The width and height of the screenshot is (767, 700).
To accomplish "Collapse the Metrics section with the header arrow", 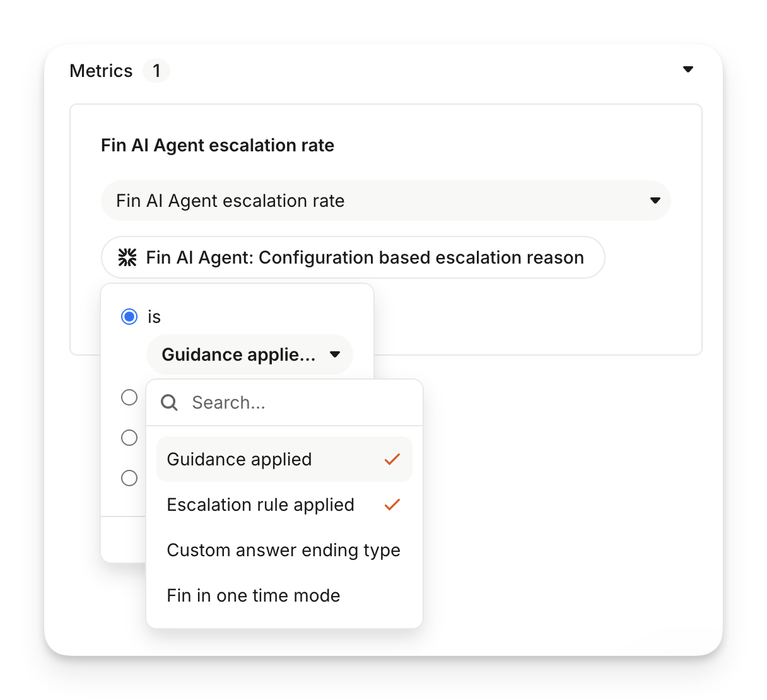I will tap(688, 69).
